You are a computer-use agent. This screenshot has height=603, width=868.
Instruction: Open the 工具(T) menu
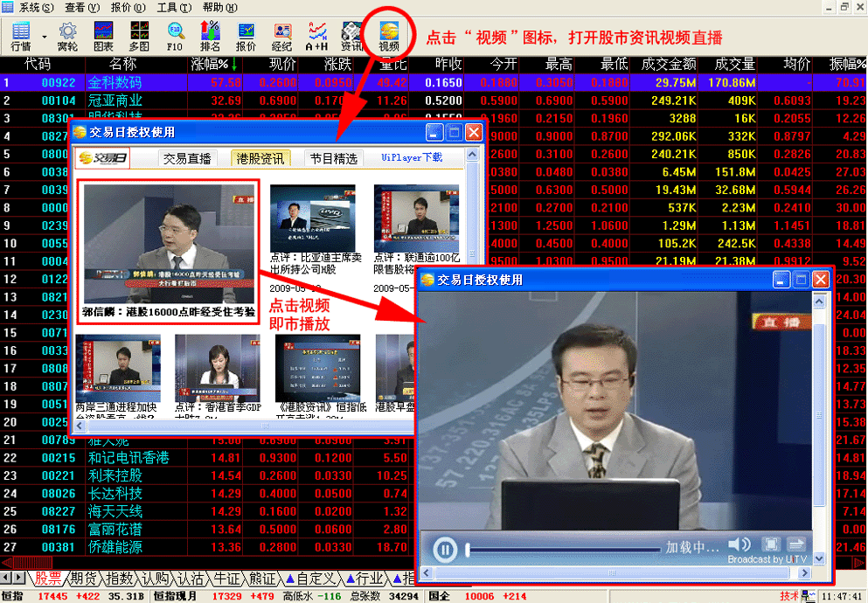pos(173,7)
